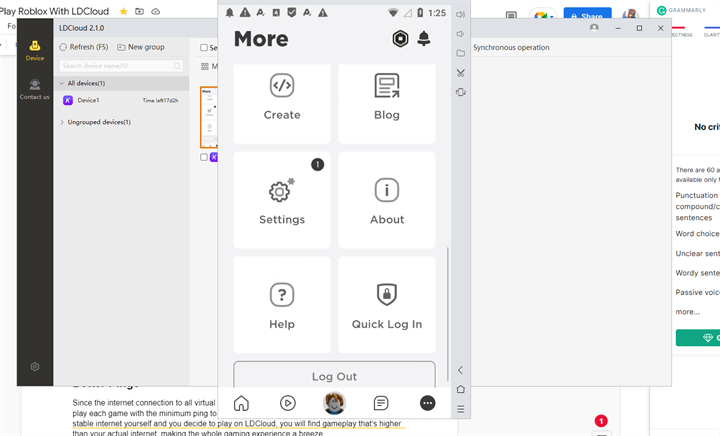Open Robux icon in Roblox header
The height and width of the screenshot is (436, 720).
(400, 39)
